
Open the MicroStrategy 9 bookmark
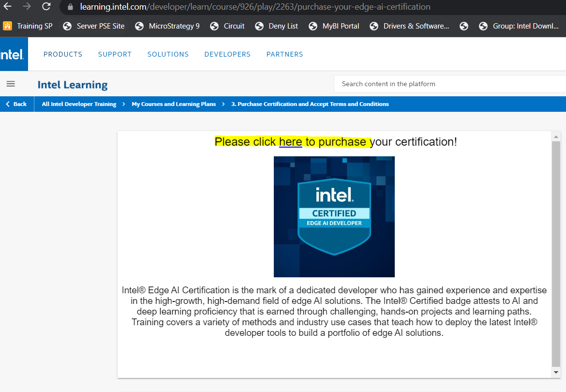(x=167, y=26)
